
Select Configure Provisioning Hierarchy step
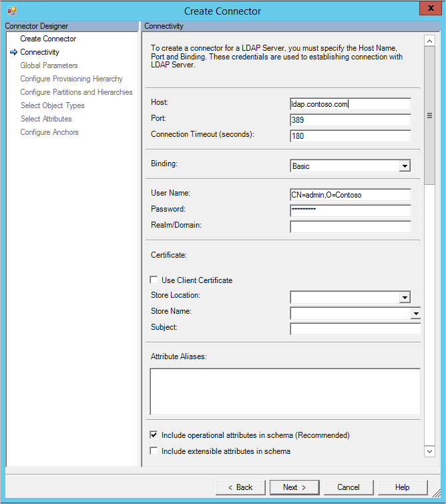coord(71,79)
